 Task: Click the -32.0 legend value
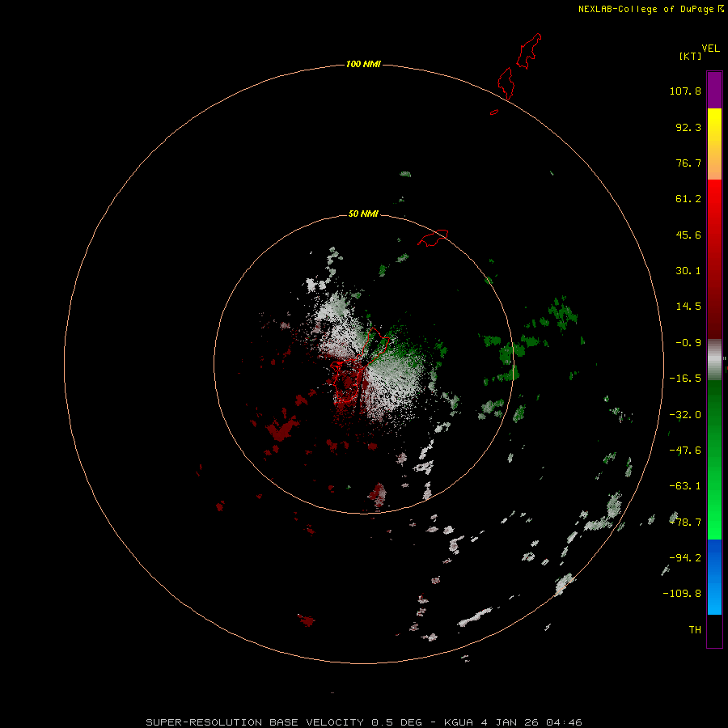click(685, 415)
